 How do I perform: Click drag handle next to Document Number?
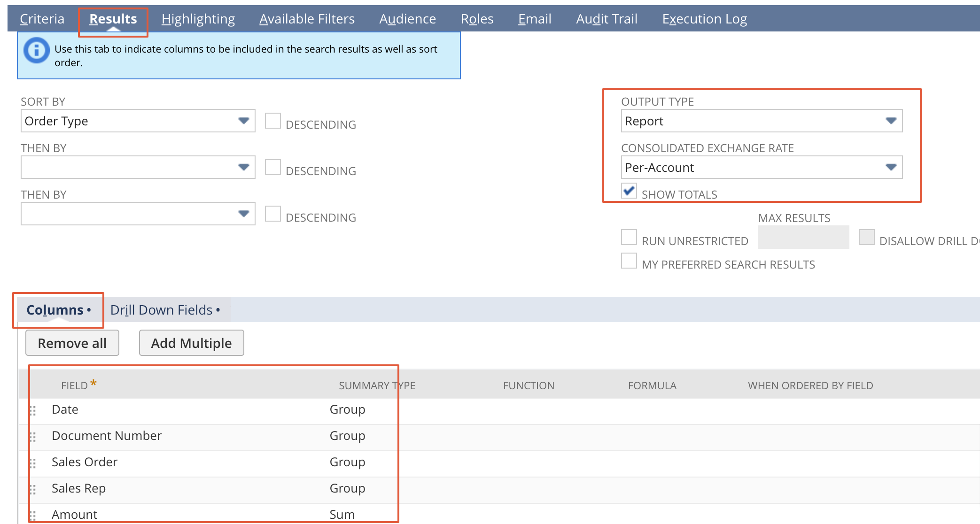coord(33,437)
